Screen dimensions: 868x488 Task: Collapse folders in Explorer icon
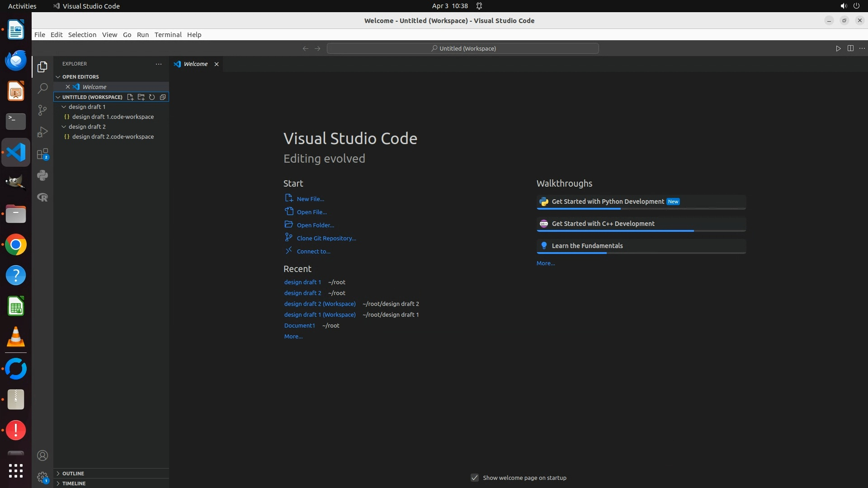click(163, 97)
